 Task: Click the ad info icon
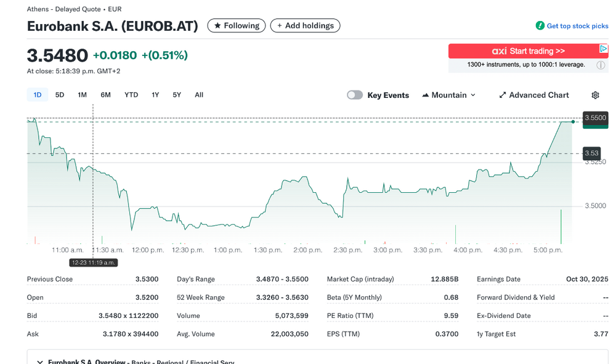pyautogui.click(x=601, y=65)
